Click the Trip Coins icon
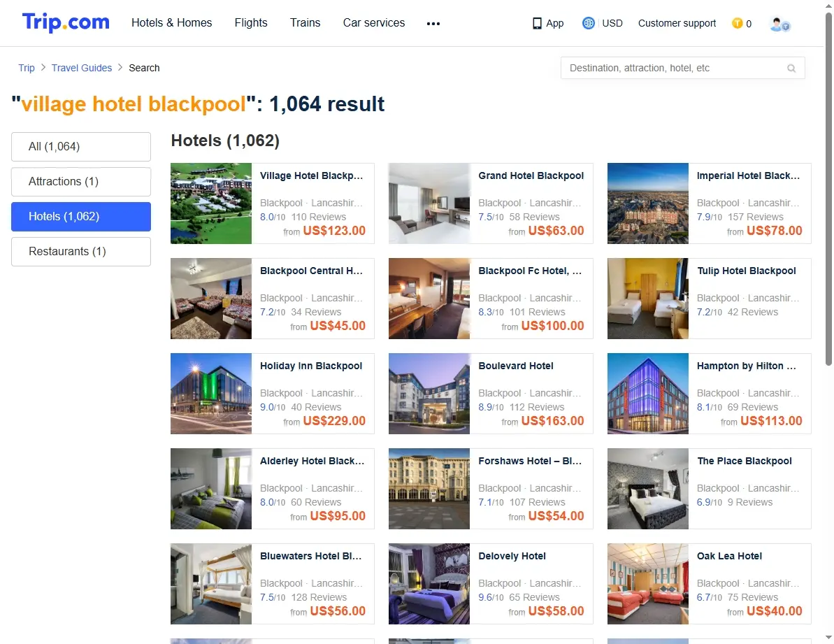Screen dimensions: 834x644 coord(738,23)
